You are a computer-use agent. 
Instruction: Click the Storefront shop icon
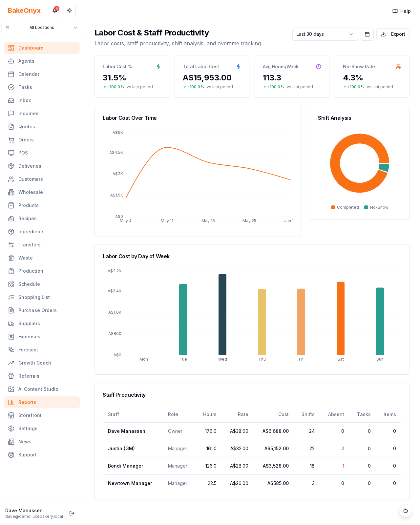(x=11, y=415)
